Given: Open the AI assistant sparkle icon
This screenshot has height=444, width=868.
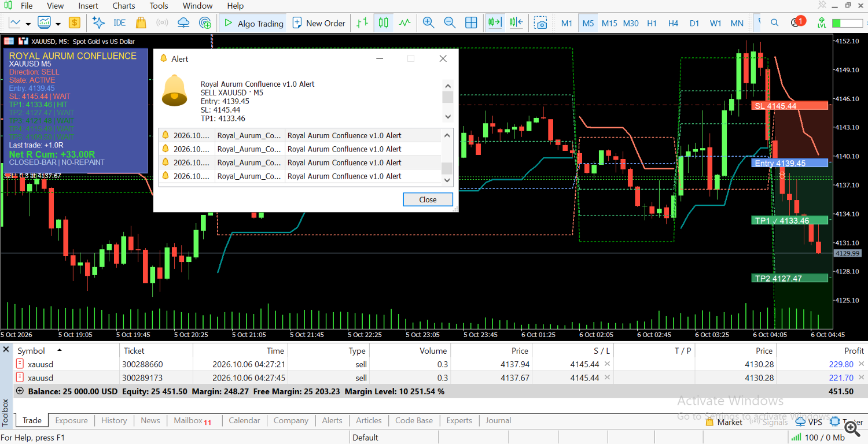Looking at the screenshot, I should (x=98, y=23).
